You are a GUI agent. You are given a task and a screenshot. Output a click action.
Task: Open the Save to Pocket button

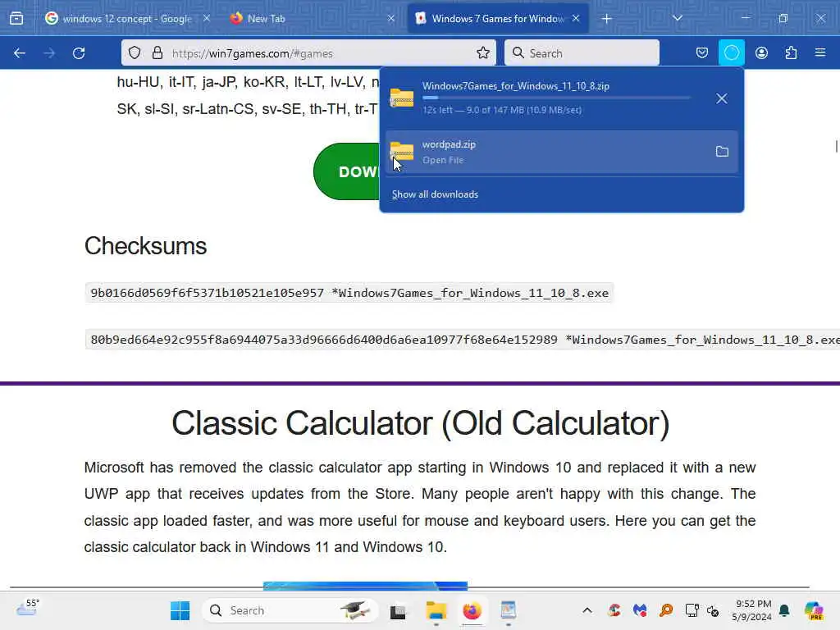pyautogui.click(x=702, y=53)
